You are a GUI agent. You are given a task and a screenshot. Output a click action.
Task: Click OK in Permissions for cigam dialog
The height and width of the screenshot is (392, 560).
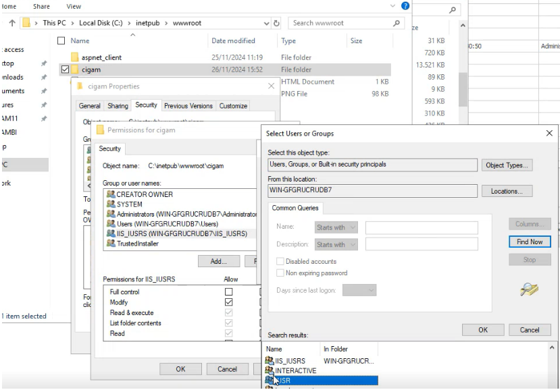pos(180,369)
